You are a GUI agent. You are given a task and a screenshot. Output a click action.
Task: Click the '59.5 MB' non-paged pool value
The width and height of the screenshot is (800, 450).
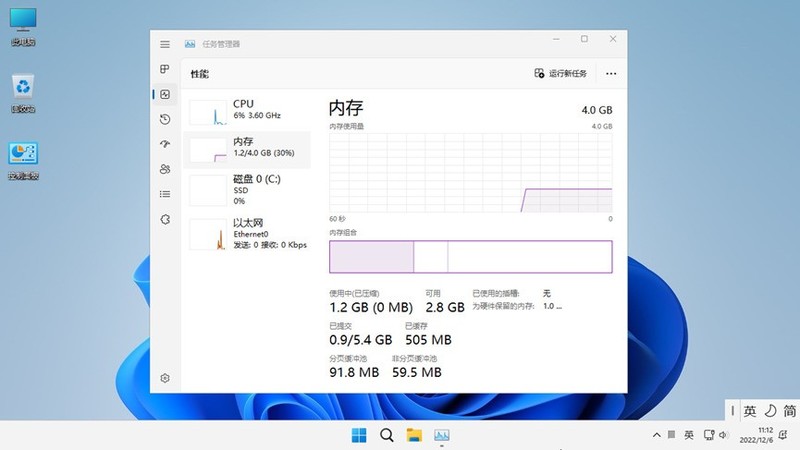pos(417,372)
